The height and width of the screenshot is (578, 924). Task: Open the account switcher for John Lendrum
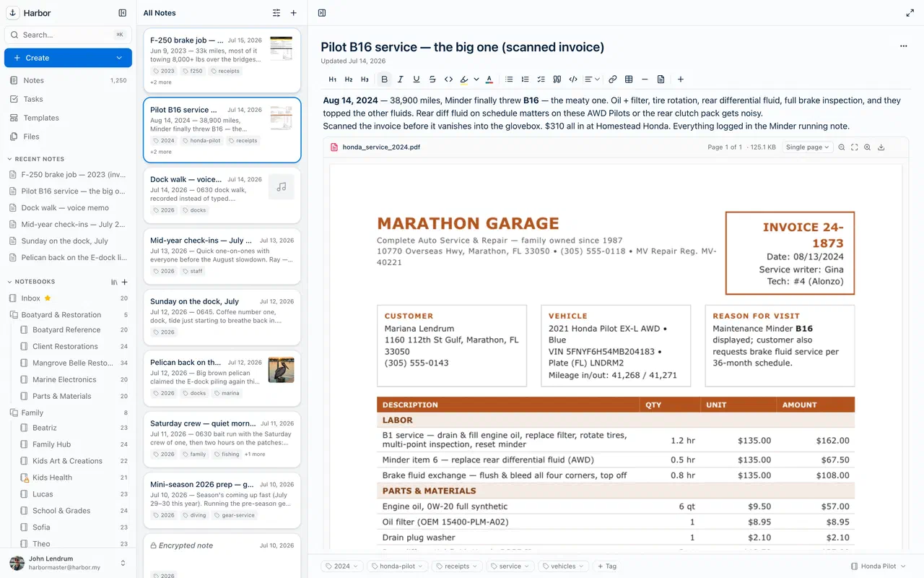click(68, 563)
